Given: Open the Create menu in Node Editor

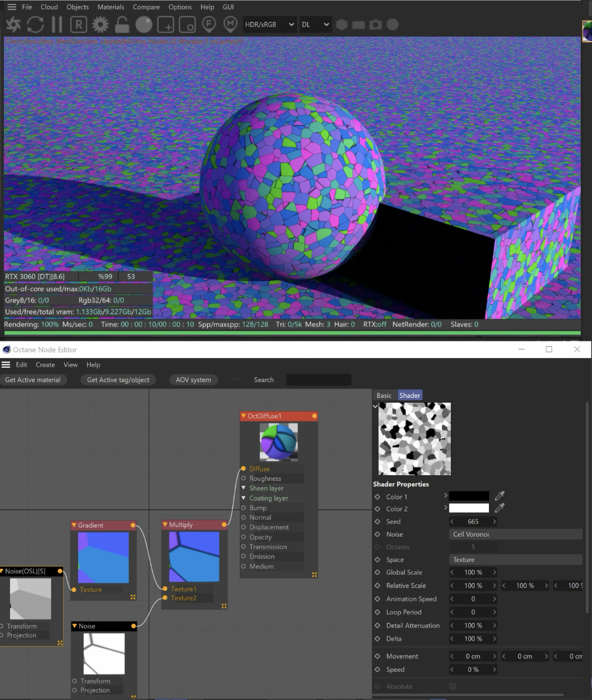Looking at the screenshot, I should tap(45, 364).
